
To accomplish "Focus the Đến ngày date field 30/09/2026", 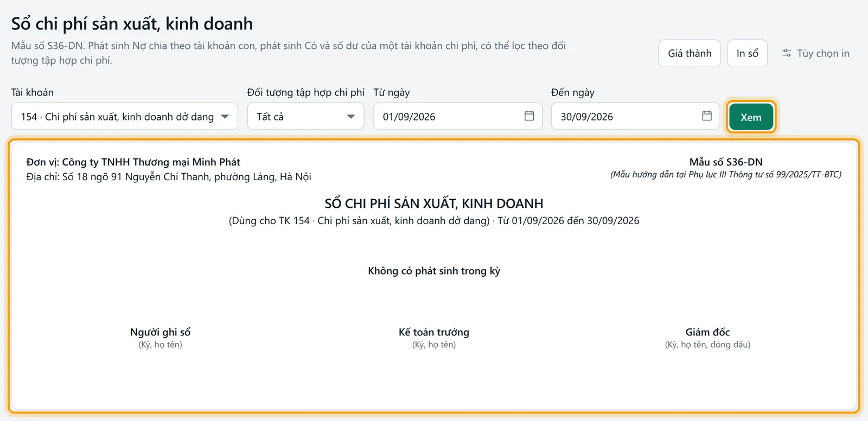I will click(x=635, y=116).
